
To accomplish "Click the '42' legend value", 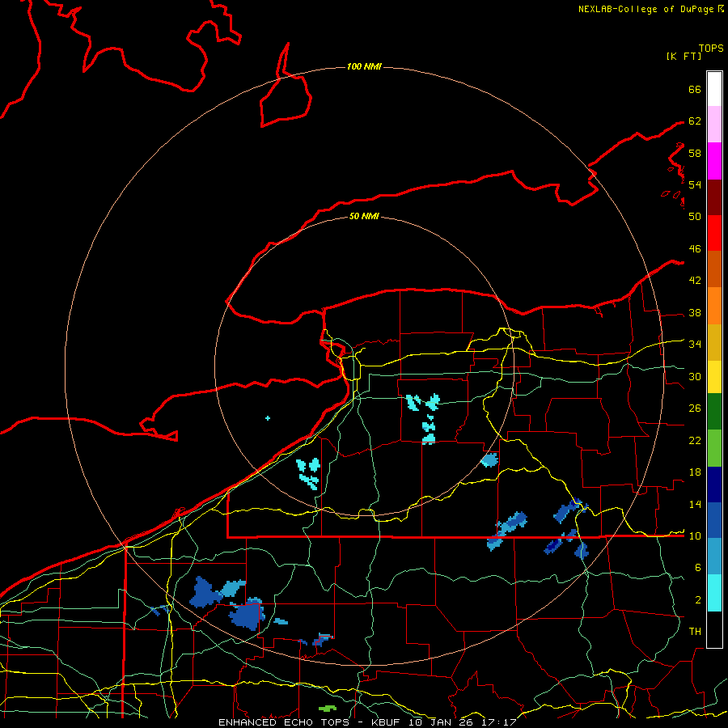I will [x=695, y=280].
